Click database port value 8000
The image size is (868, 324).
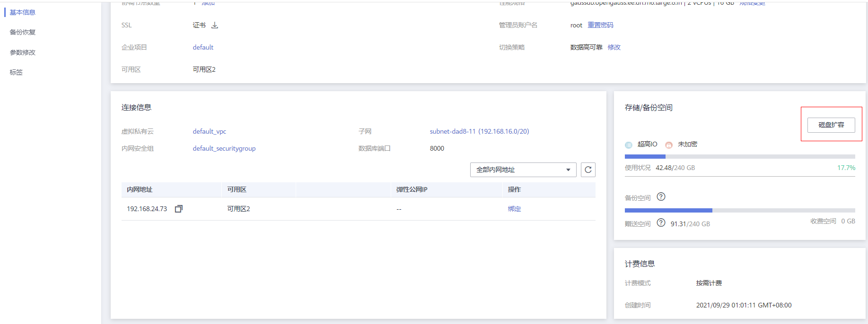click(x=437, y=148)
